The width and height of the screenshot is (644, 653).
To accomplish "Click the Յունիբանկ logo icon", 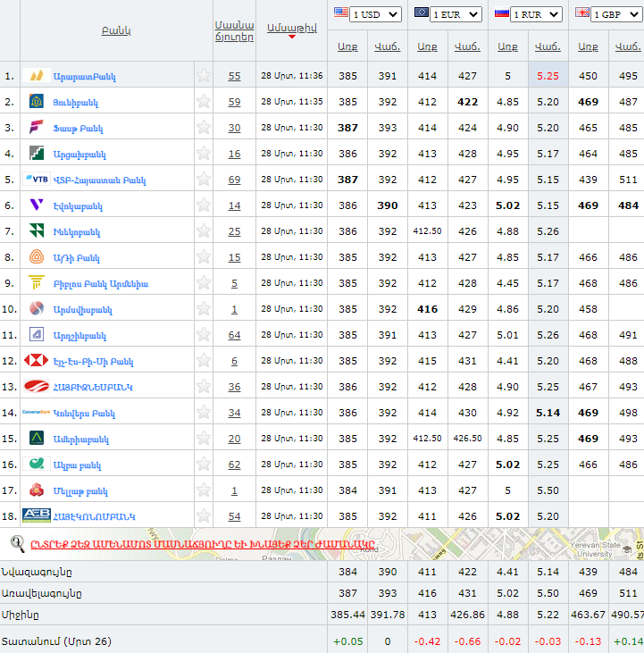I will tap(37, 101).
